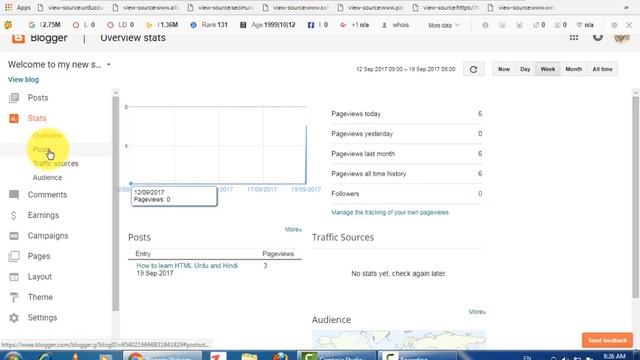Click the Pageviews column header
Viewport: 640px width, 360px height.
click(278, 254)
